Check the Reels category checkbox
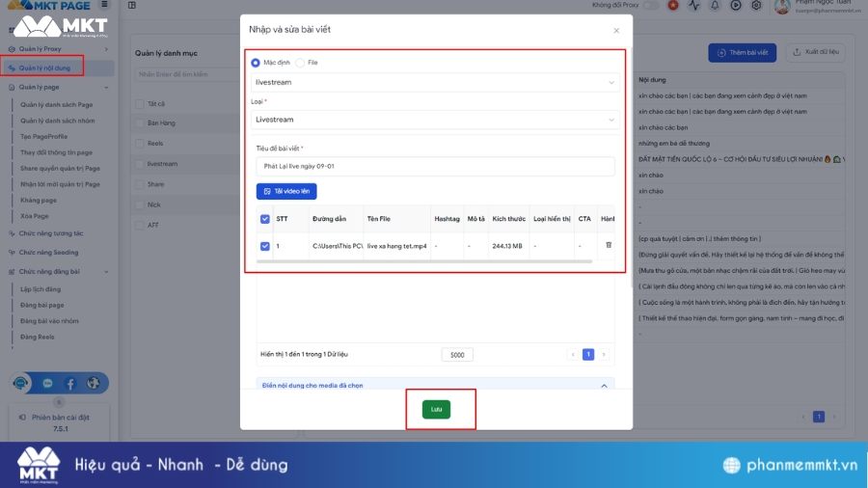The width and height of the screenshot is (868, 488). [140, 144]
